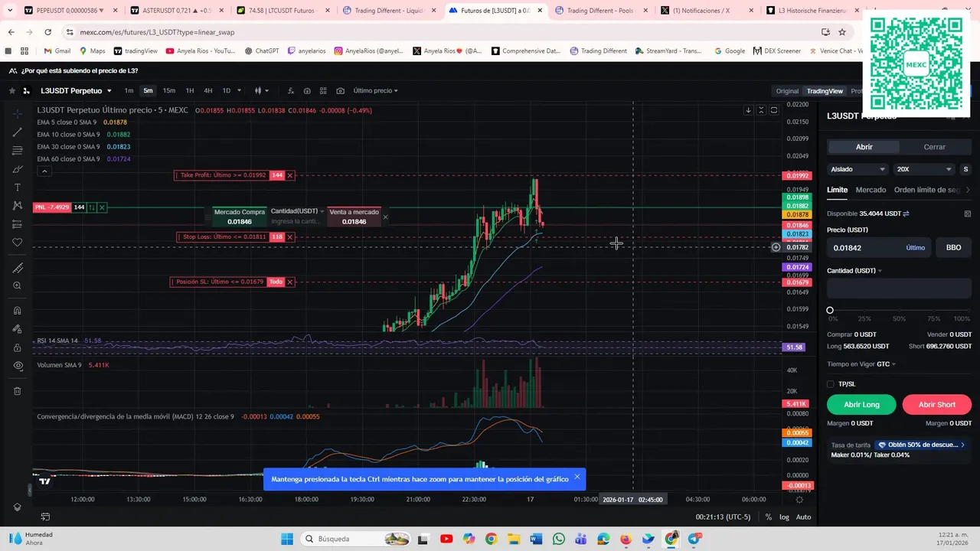The width and height of the screenshot is (980, 551).
Task: Click the trash remove-objects icon
Action: [18, 391]
